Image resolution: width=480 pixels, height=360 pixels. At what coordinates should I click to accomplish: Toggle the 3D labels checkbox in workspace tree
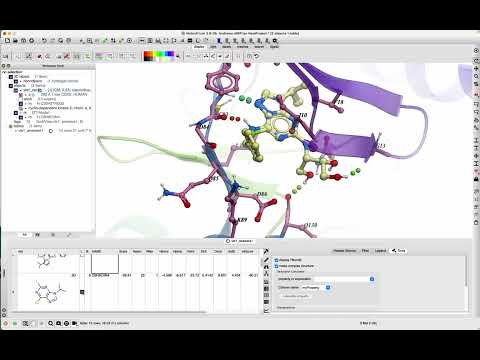coord(11,77)
